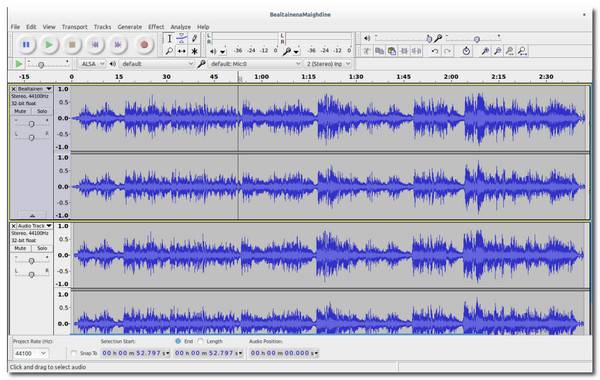600x380 pixels.
Task: Click the playback volume slider in mixer toolbar
Action: (x=403, y=38)
